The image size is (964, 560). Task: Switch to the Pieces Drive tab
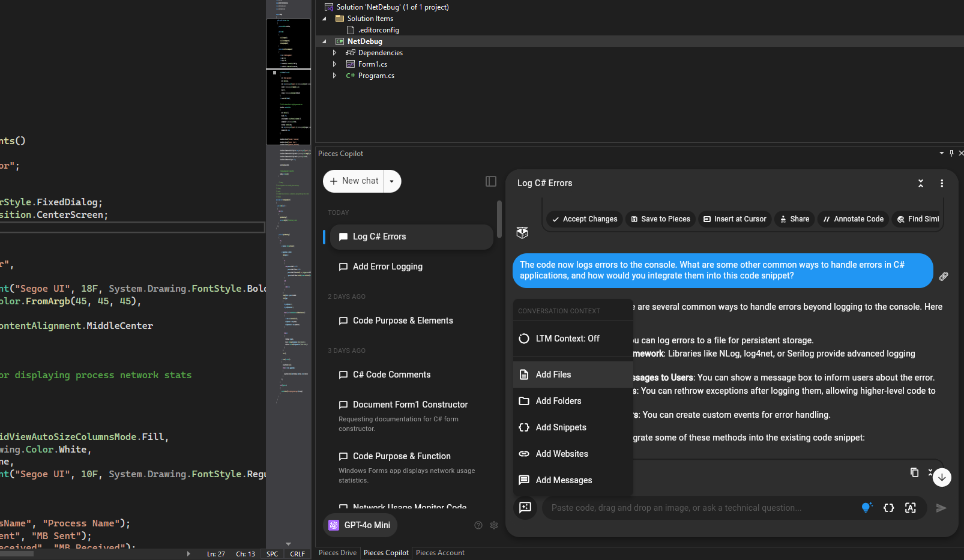(x=337, y=553)
